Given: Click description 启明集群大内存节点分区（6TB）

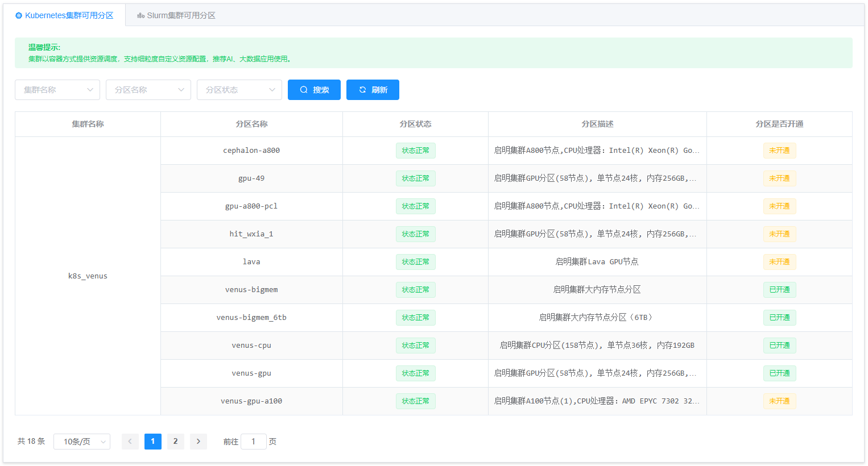Looking at the screenshot, I should click(597, 318).
